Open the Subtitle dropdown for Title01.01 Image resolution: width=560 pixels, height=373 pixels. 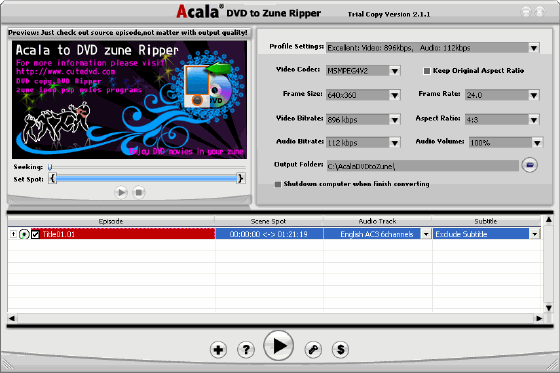coord(534,234)
